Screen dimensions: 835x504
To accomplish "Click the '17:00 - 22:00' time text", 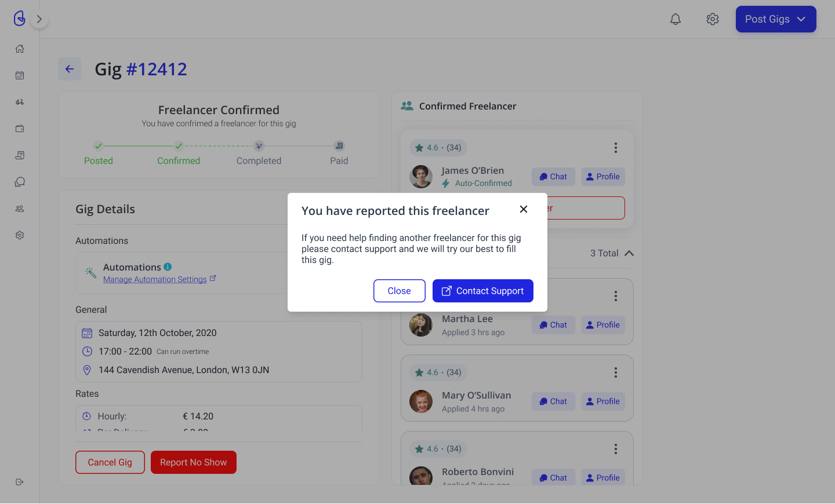I will click(125, 352).
